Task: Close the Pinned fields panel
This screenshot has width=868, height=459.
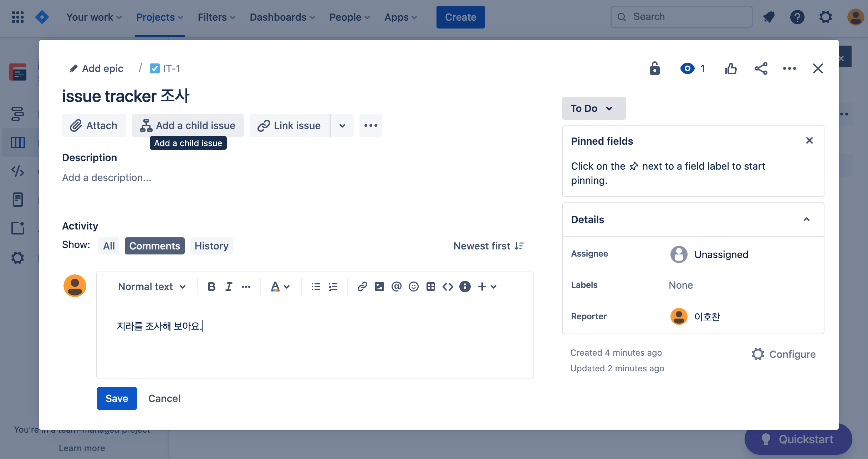Action: (809, 140)
